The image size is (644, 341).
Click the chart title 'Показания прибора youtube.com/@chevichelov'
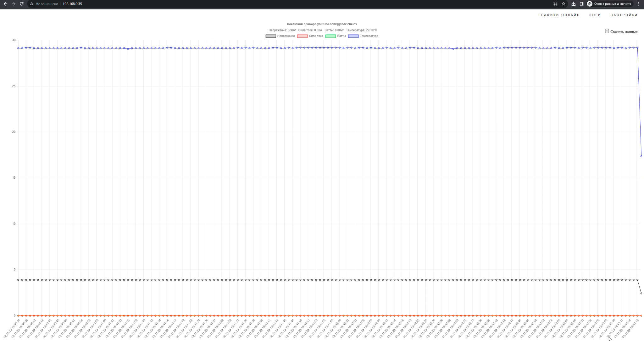322,24
